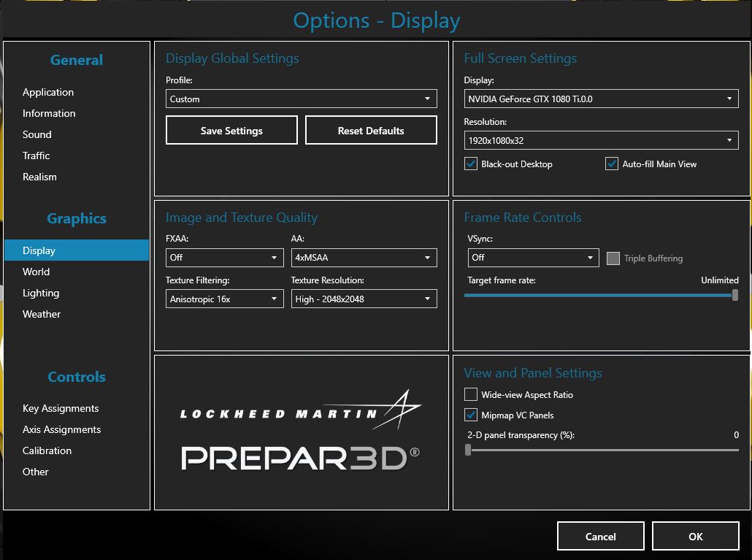752x560 pixels.
Task: Click the Cancel button
Action: [600, 536]
